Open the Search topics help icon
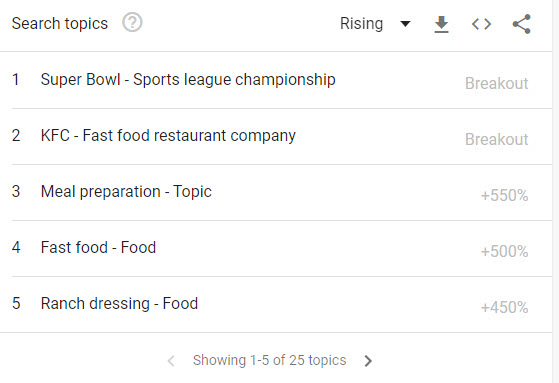The height and width of the screenshot is (383, 559). click(132, 22)
